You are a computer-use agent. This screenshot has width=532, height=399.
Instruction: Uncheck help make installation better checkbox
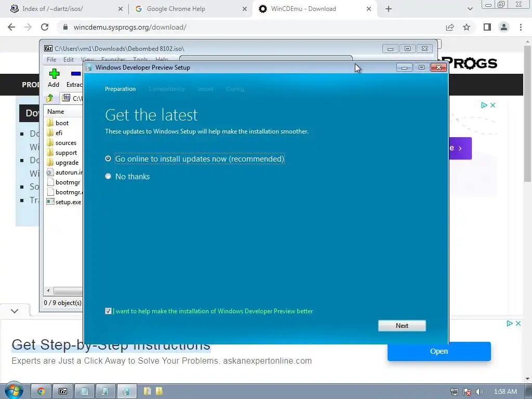(108, 311)
